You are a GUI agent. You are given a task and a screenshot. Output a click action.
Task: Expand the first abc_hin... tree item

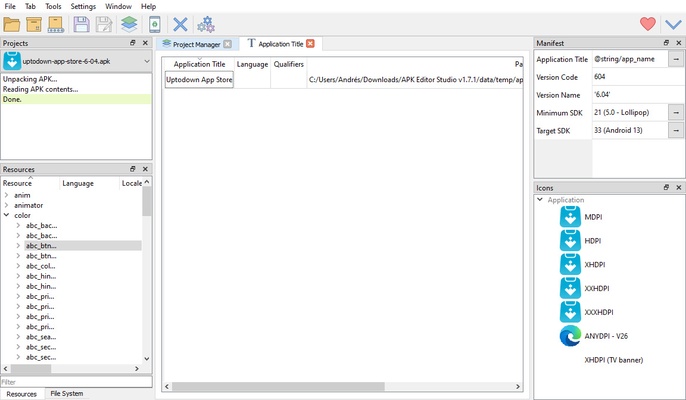pos(18,276)
